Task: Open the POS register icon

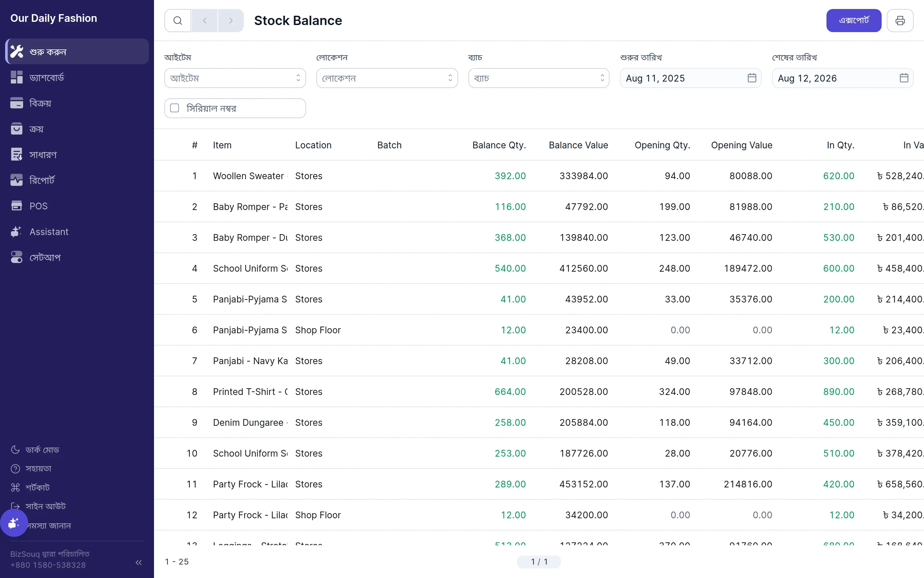Action: click(16, 206)
